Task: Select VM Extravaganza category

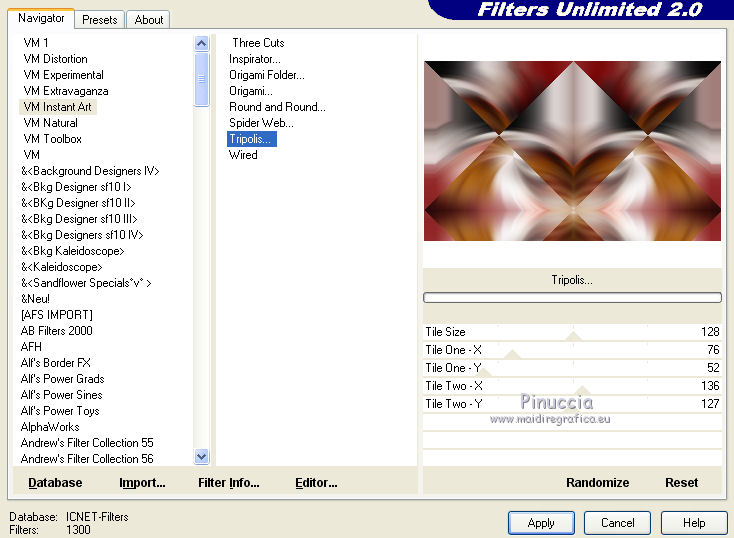Action: tap(66, 90)
